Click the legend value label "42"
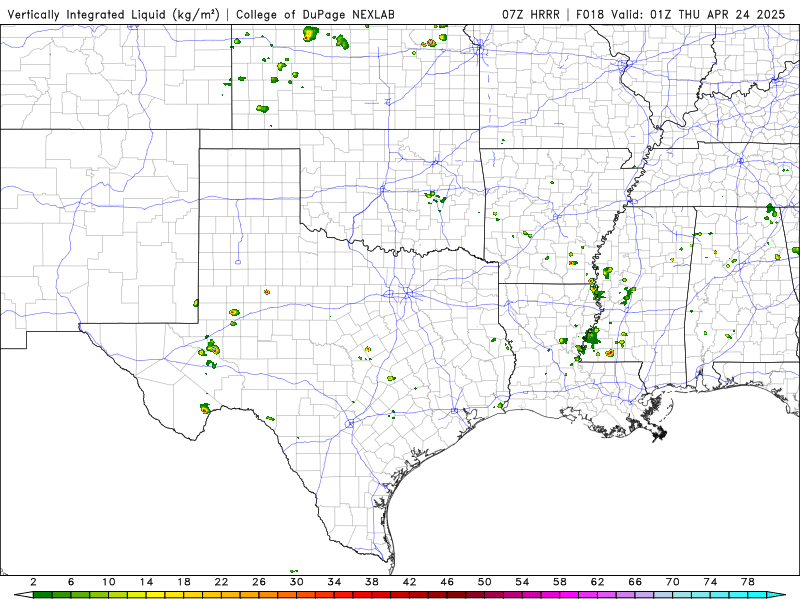 pyautogui.click(x=410, y=582)
